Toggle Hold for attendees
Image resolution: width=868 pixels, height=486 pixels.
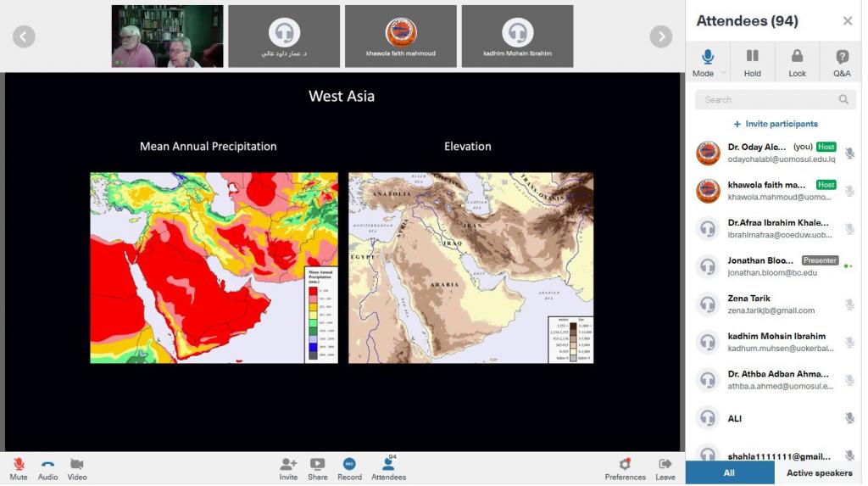[752, 57]
